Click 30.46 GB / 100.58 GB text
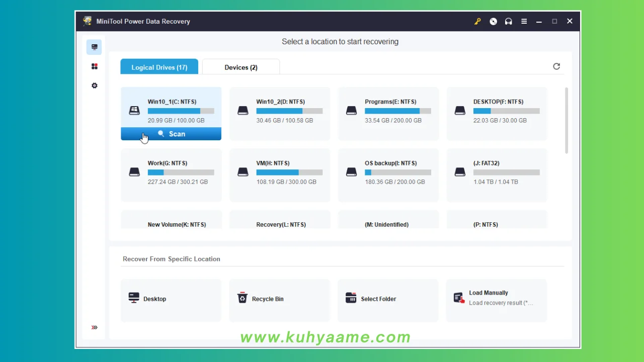644x362 pixels. [x=285, y=121]
